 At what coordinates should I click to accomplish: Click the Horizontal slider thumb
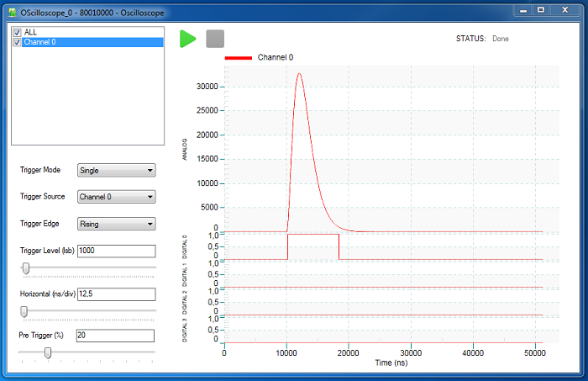[x=24, y=311]
